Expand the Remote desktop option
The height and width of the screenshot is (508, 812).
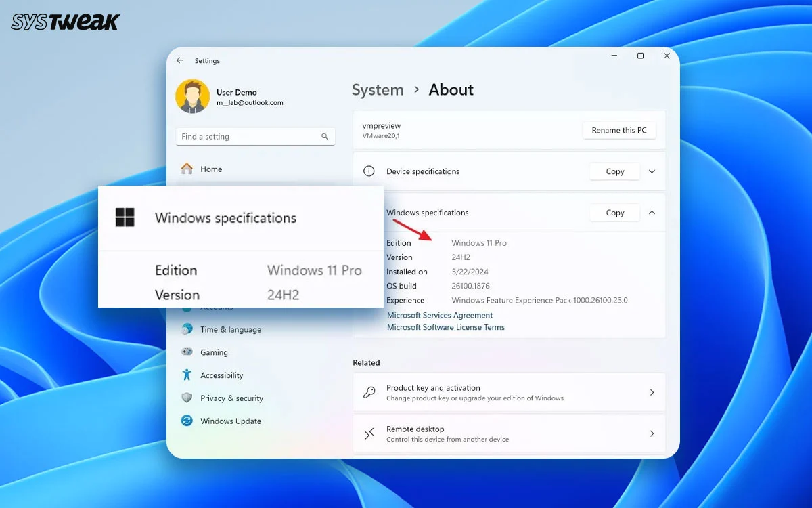(652, 433)
